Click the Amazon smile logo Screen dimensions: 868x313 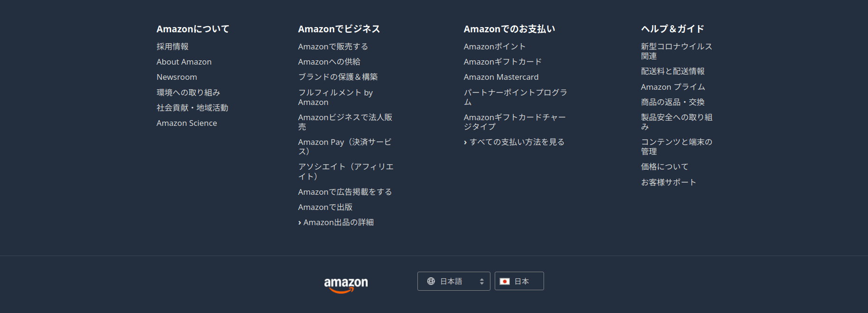pyautogui.click(x=346, y=285)
